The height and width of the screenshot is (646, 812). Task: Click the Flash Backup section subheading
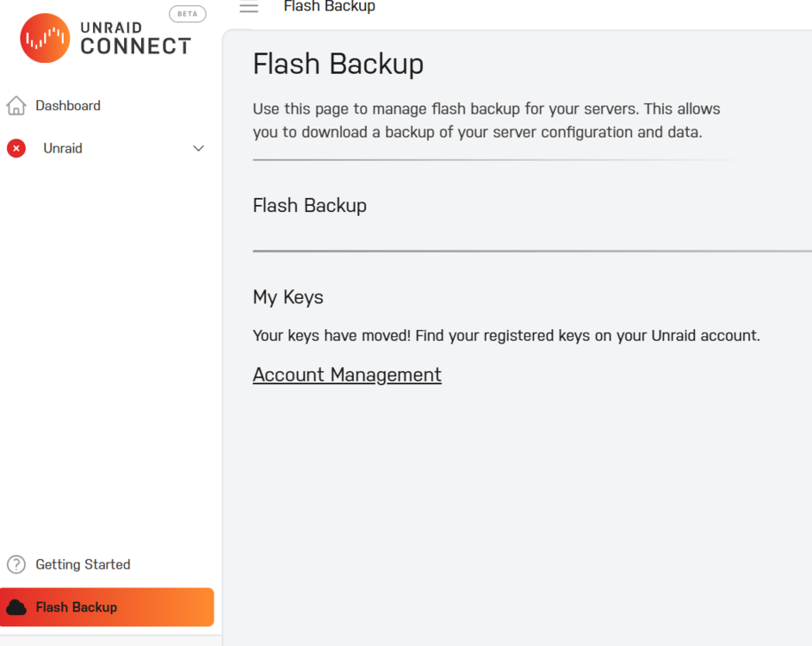pyautogui.click(x=310, y=206)
